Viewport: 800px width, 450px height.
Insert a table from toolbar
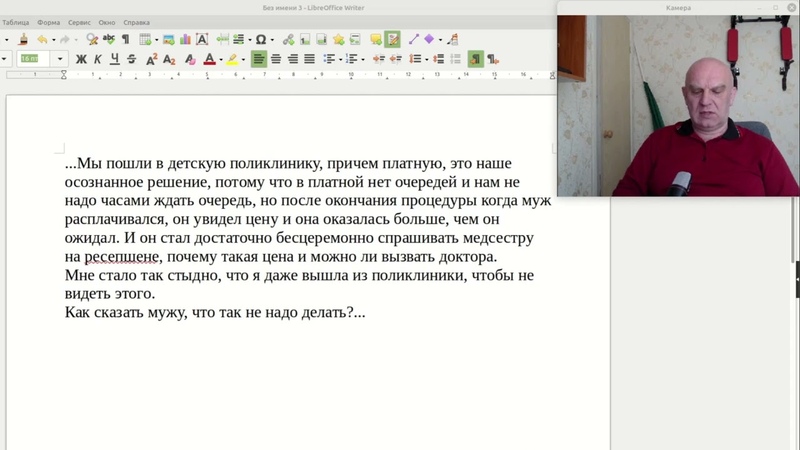pyautogui.click(x=145, y=39)
